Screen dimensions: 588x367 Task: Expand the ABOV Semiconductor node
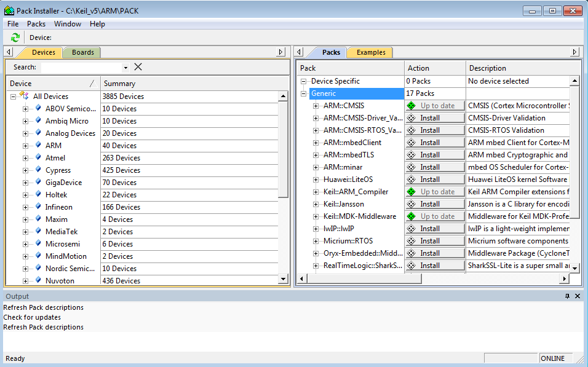pyautogui.click(x=25, y=109)
